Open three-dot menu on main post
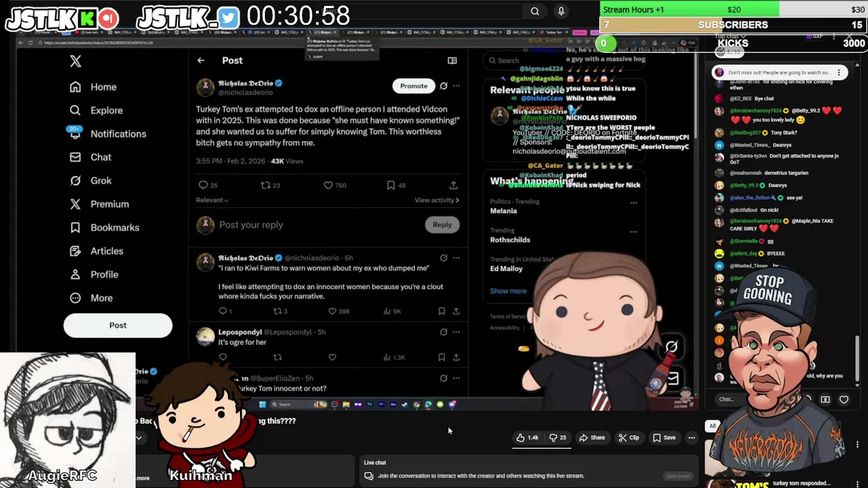The width and height of the screenshot is (868, 488). pos(456,86)
